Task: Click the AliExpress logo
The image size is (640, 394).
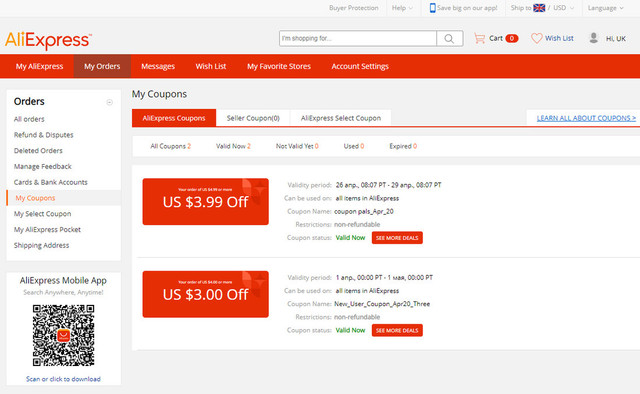Action: (48, 40)
